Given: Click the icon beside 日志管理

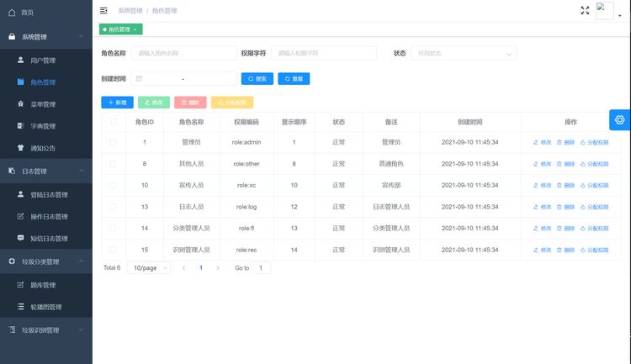Looking at the screenshot, I should (x=12, y=171).
